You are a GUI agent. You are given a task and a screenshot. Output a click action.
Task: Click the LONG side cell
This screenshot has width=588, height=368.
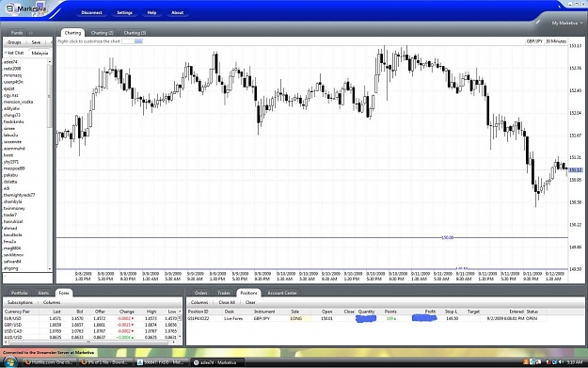(x=300, y=318)
